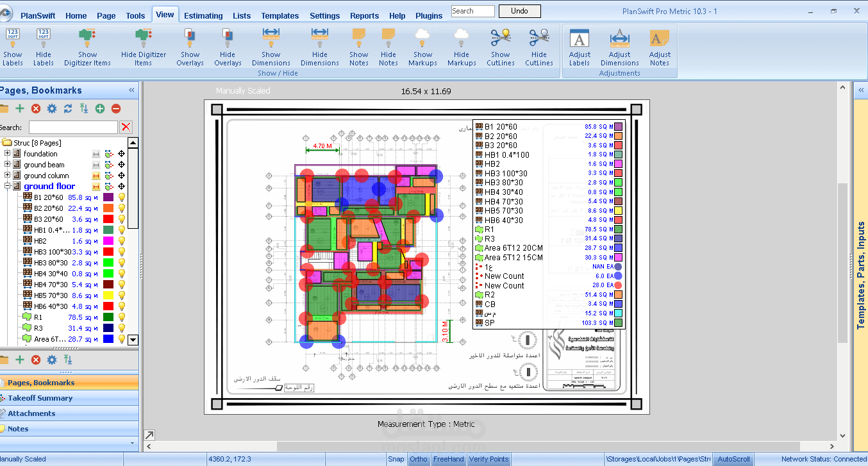The width and height of the screenshot is (868, 466).
Task: Click crosshair icon on foundation row
Action: (x=121, y=154)
